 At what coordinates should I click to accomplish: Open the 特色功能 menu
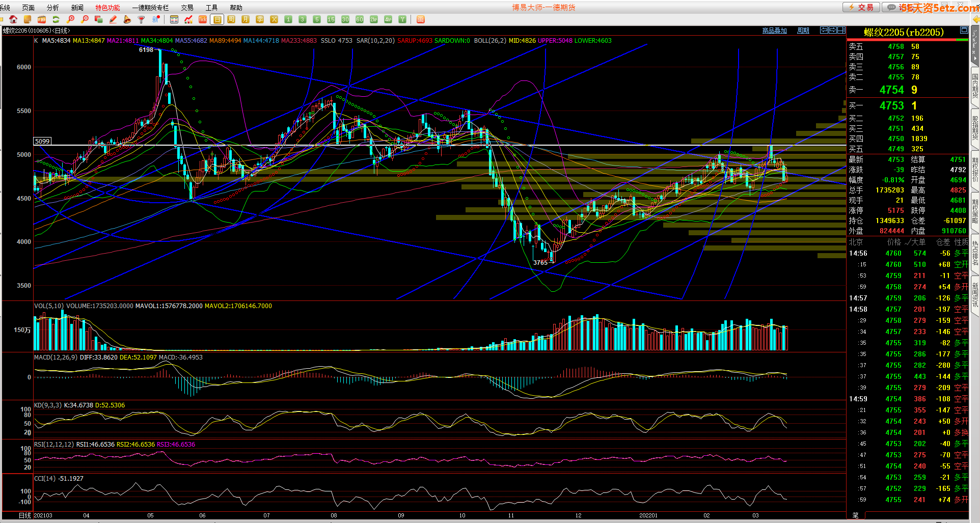point(107,8)
